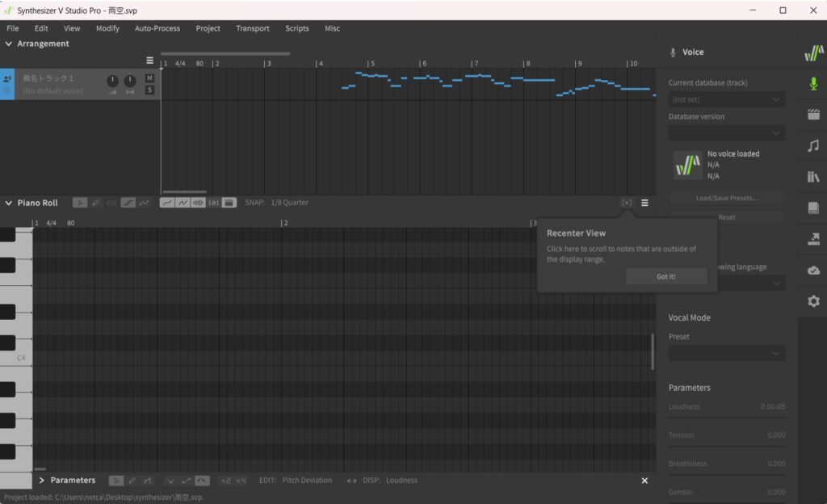
Task: Toggle waveform display in Piano Roll
Action: point(198,203)
